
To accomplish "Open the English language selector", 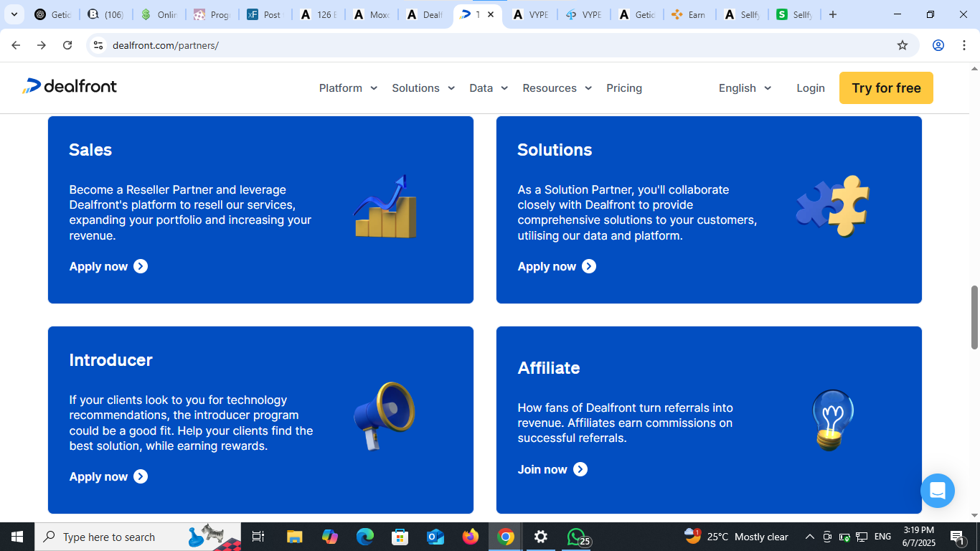I will tap(745, 88).
